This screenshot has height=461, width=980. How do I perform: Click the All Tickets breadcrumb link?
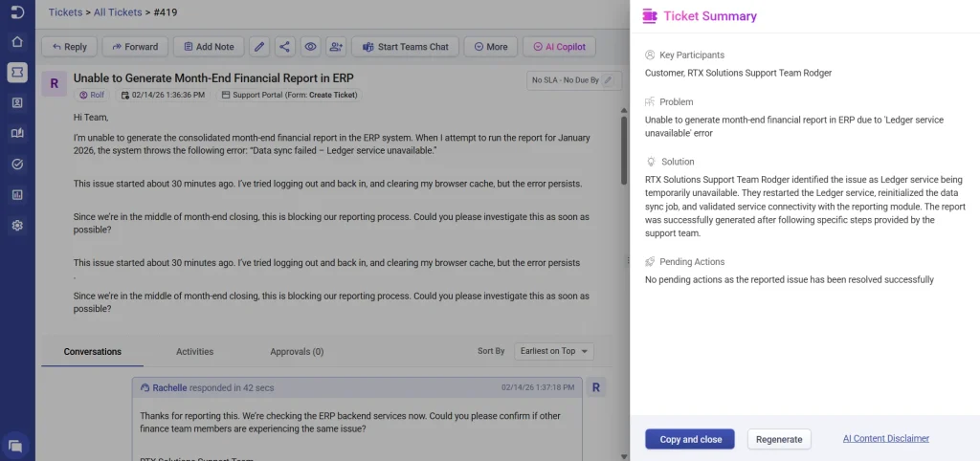click(x=118, y=11)
